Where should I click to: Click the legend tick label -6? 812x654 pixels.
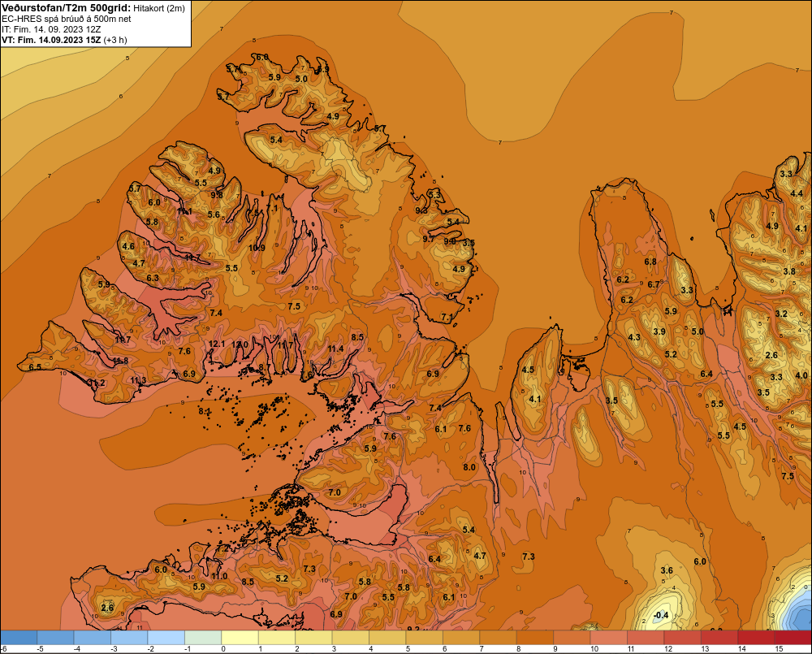(3, 649)
